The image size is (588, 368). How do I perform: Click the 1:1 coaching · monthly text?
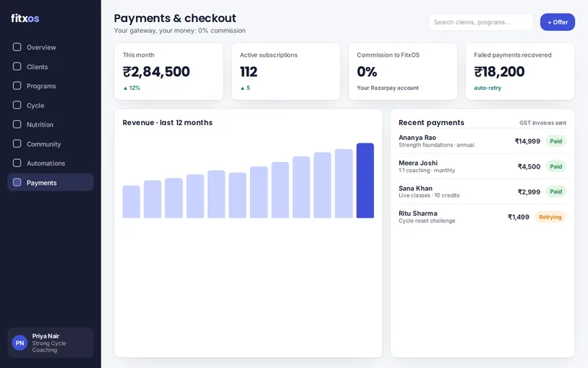pyautogui.click(x=427, y=170)
